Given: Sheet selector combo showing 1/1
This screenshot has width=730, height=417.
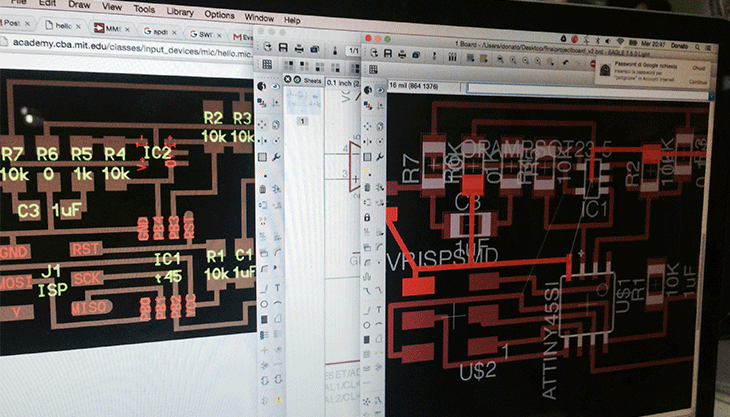Looking at the screenshot, I should (x=353, y=50).
